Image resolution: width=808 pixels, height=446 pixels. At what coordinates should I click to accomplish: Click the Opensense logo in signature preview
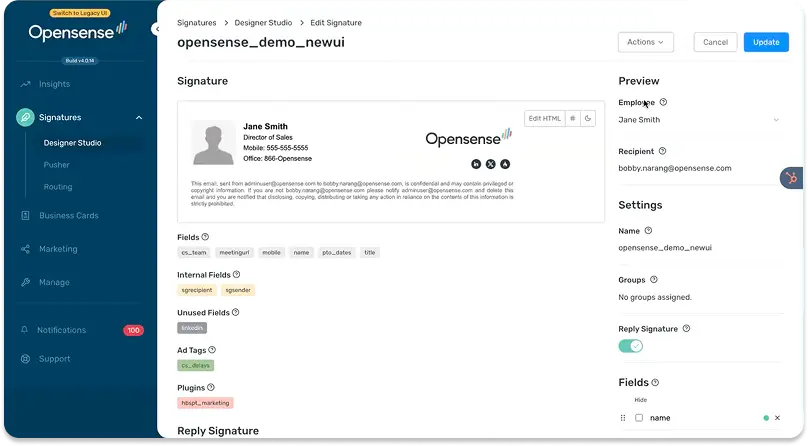[x=468, y=138]
